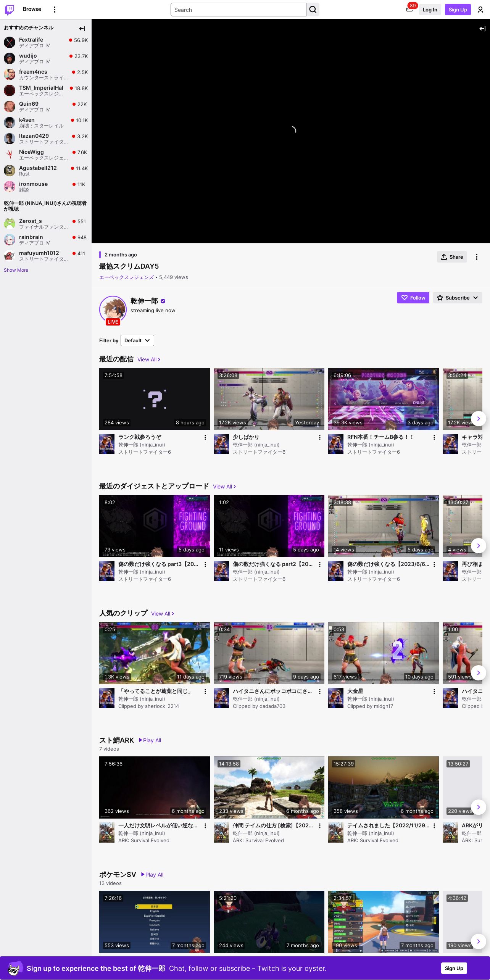Image resolution: width=490 pixels, height=980 pixels.
Task: Open the user account icon menu
Action: pos(480,10)
